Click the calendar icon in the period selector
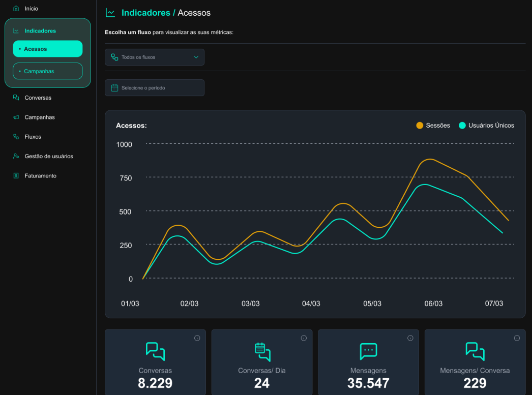532x395 pixels. click(114, 87)
